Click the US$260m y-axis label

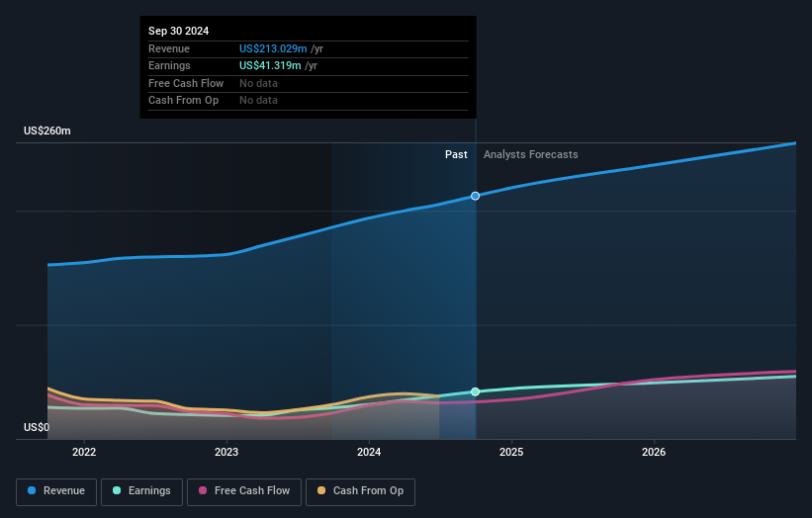[x=47, y=130]
